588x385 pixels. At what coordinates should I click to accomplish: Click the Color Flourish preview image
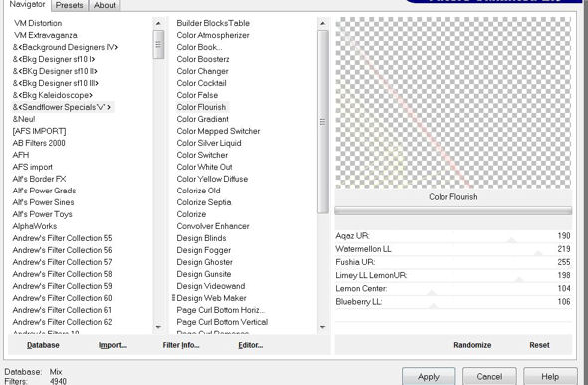[453, 103]
